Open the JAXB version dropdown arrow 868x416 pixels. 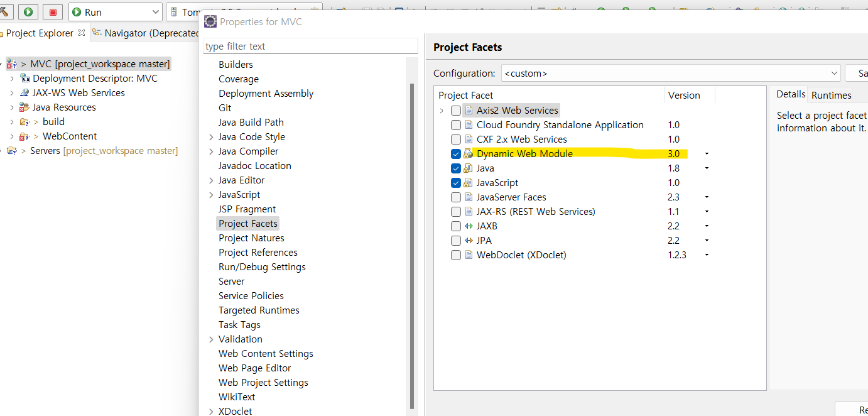[707, 226]
